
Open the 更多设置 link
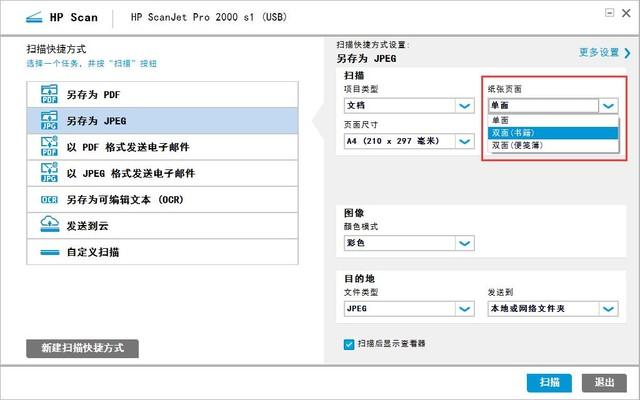(x=599, y=53)
